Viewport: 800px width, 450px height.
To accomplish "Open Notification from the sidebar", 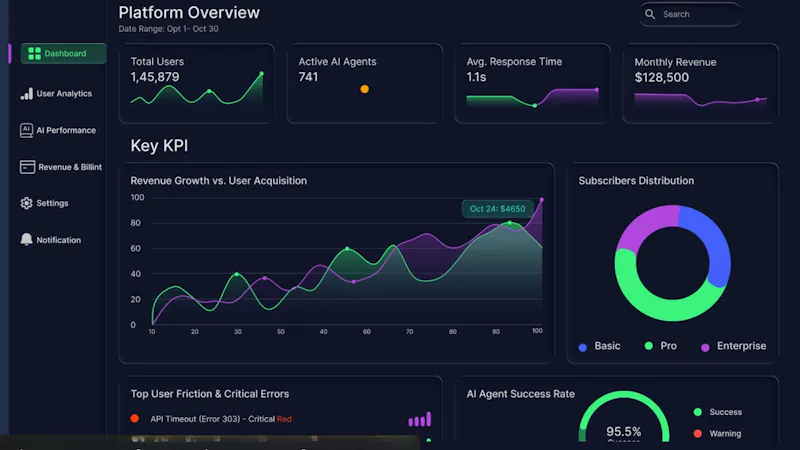I will point(51,240).
